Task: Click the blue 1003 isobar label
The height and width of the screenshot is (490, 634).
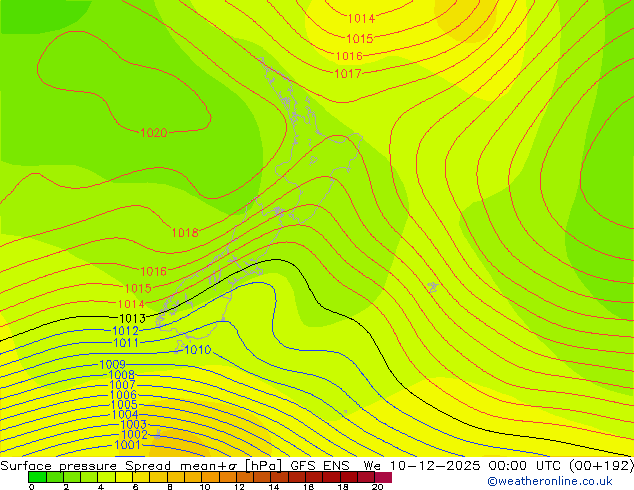Action: (x=133, y=425)
